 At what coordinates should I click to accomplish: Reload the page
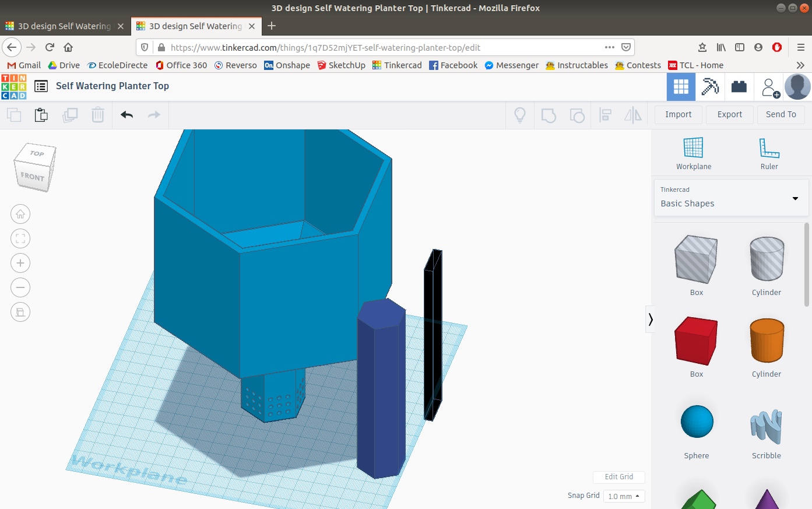click(x=50, y=47)
